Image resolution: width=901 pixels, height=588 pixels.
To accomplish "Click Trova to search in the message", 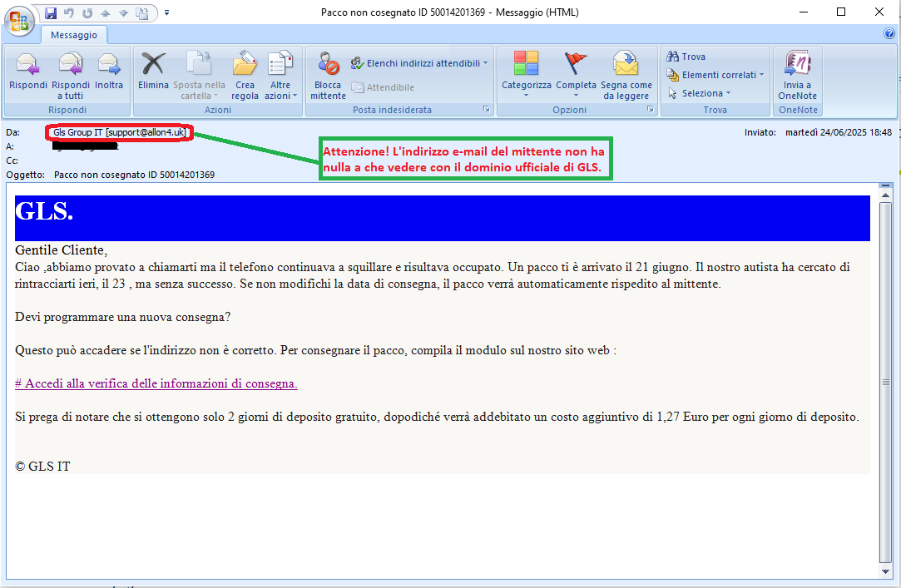I will click(x=686, y=57).
